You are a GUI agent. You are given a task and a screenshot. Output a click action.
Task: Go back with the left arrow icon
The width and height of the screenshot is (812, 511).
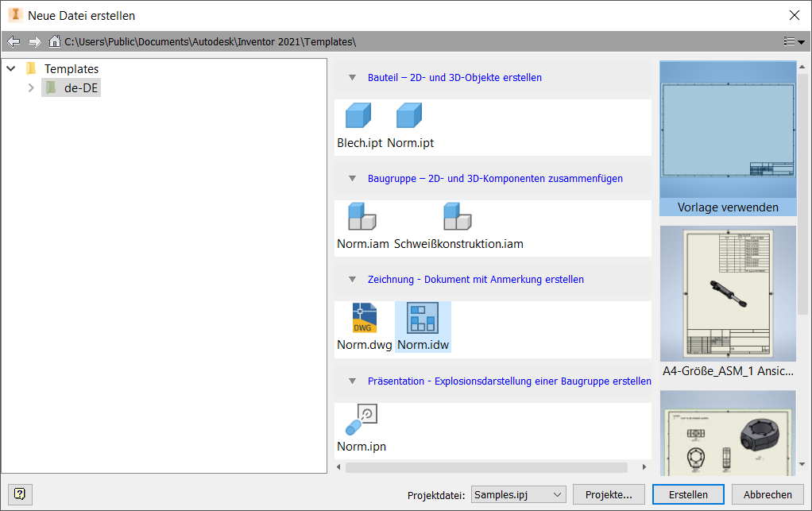[14, 41]
